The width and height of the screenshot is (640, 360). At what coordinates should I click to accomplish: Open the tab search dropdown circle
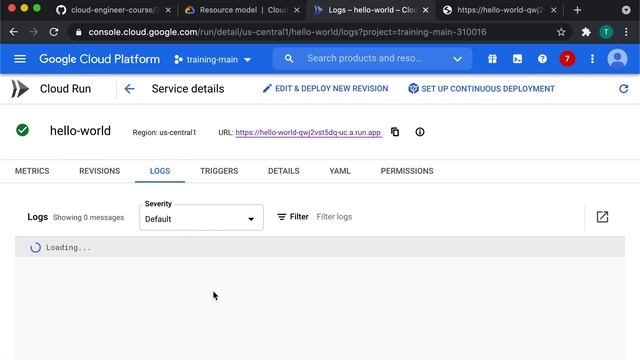[x=626, y=10]
